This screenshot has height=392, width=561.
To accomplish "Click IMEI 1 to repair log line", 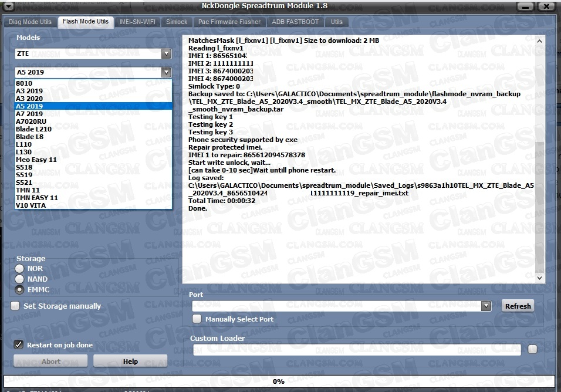I will [247, 155].
